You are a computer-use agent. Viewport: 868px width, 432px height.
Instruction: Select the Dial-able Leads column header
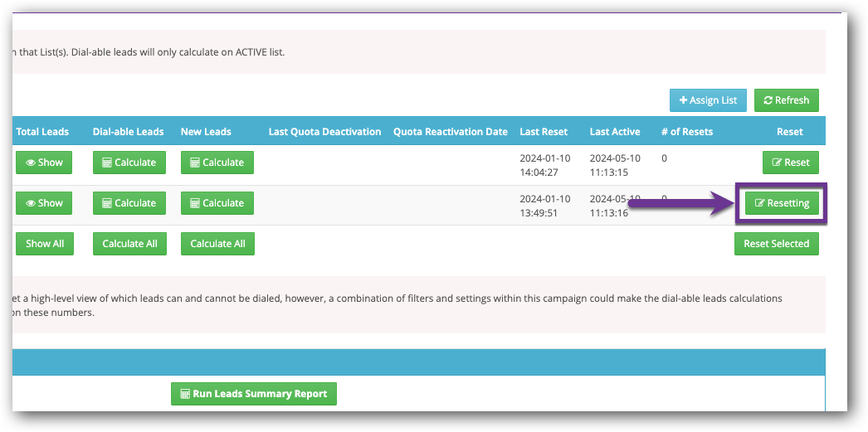[x=128, y=132]
